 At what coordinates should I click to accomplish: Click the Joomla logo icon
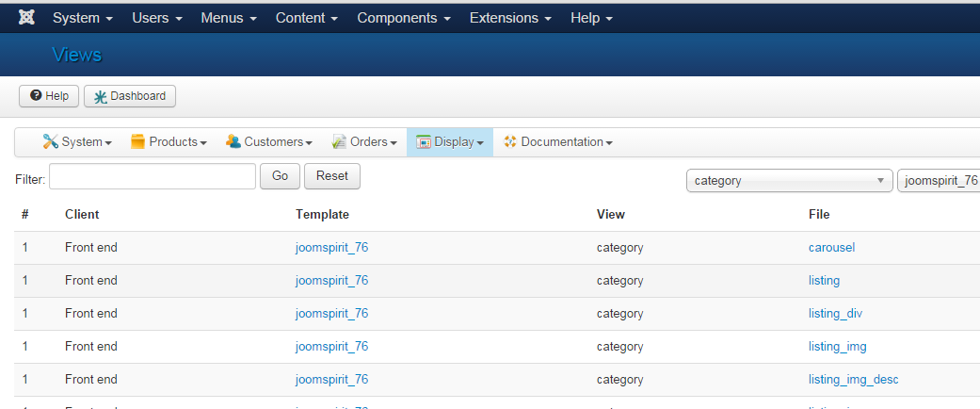pyautogui.click(x=27, y=18)
